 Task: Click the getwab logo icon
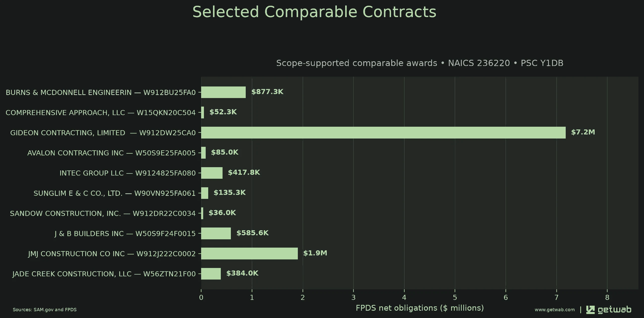[590, 310]
